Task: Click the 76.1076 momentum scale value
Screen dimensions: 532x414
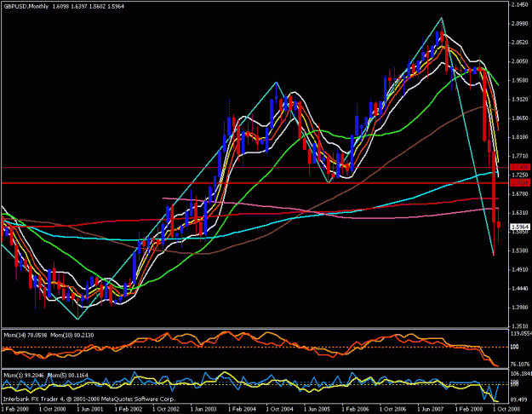Action: (x=520, y=364)
